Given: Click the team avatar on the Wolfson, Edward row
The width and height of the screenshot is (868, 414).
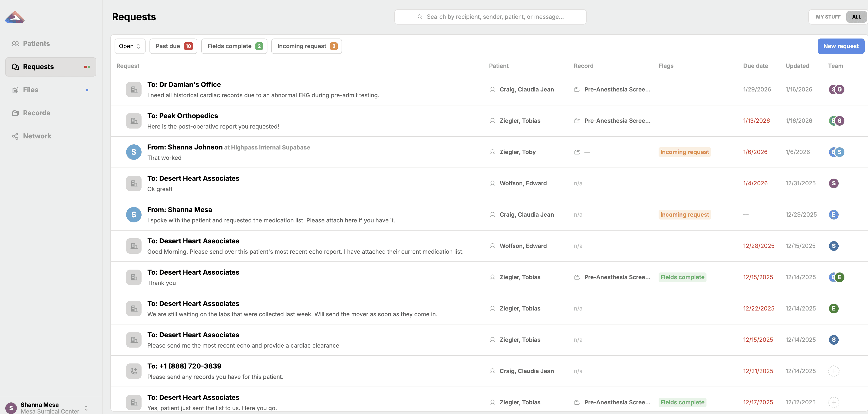Looking at the screenshot, I should coord(834,183).
